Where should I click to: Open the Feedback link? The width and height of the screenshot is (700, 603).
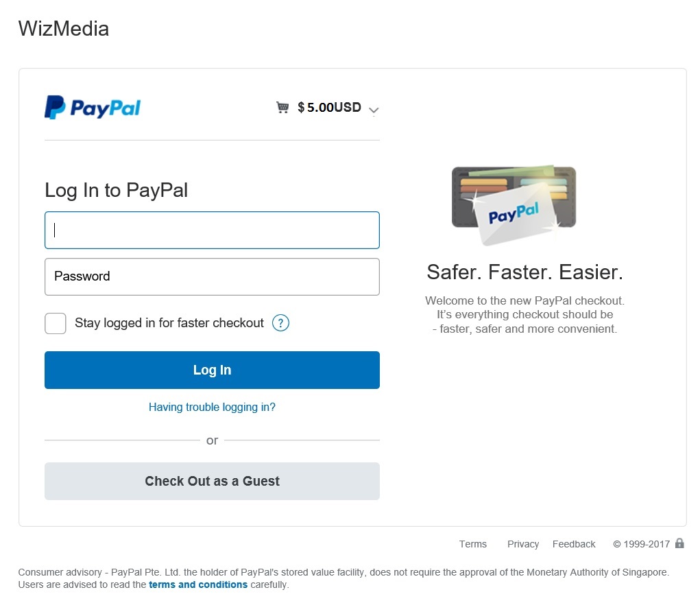coord(574,543)
